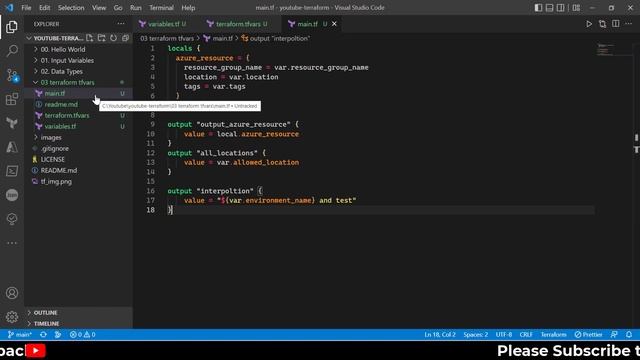
Task: Close the main.tf editor tab
Action: pyautogui.click(x=334, y=24)
